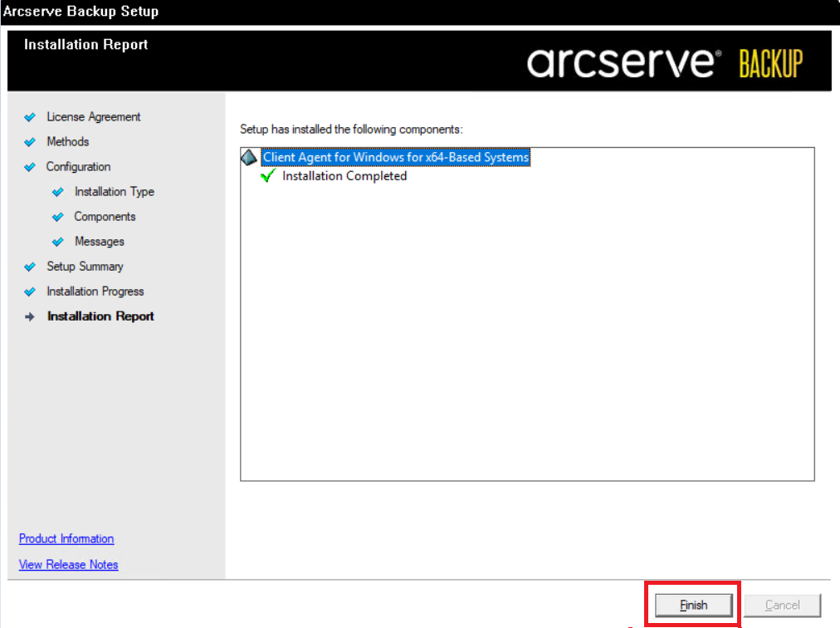Click the Methods step label
This screenshot has height=628, width=840.
[67, 141]
